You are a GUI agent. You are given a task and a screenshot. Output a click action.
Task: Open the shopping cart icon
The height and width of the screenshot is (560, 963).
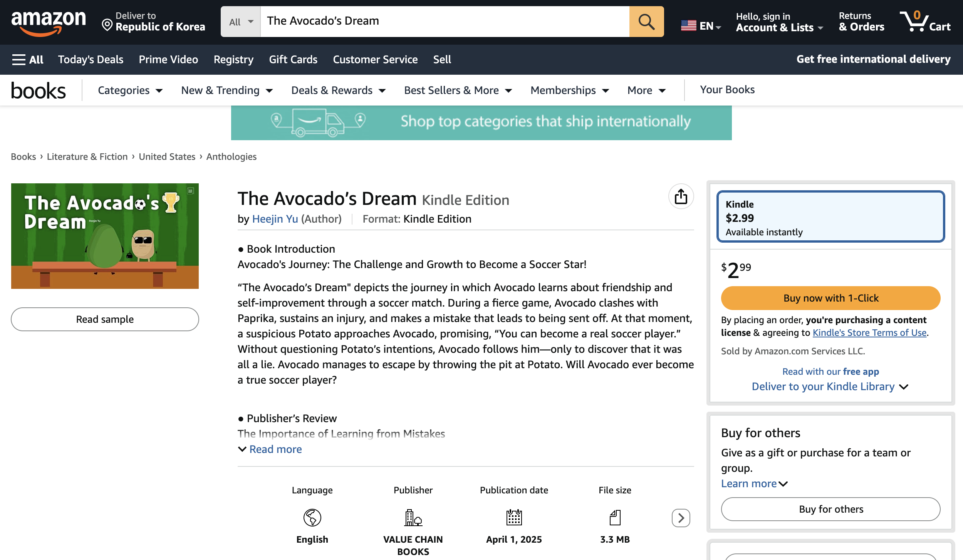pos(925,22)
